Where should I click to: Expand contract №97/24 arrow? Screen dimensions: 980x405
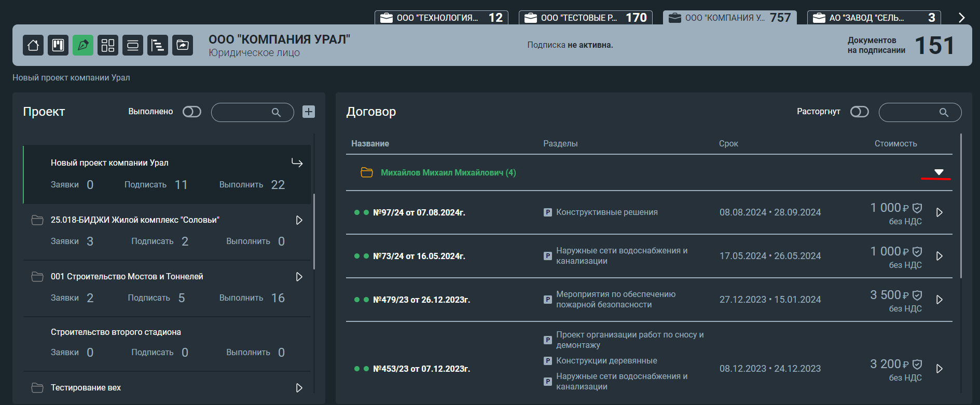point(940,212)
